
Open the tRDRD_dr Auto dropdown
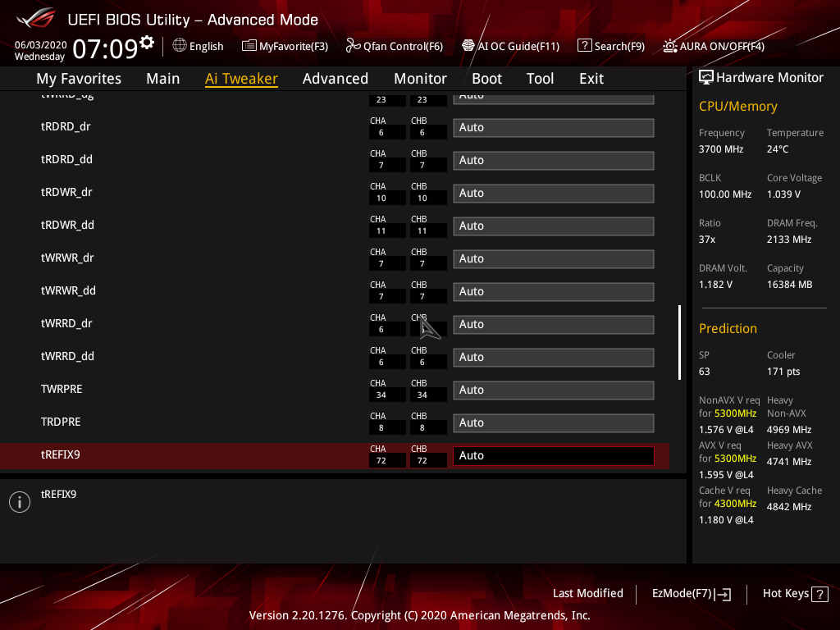click(x=553, y=127)
